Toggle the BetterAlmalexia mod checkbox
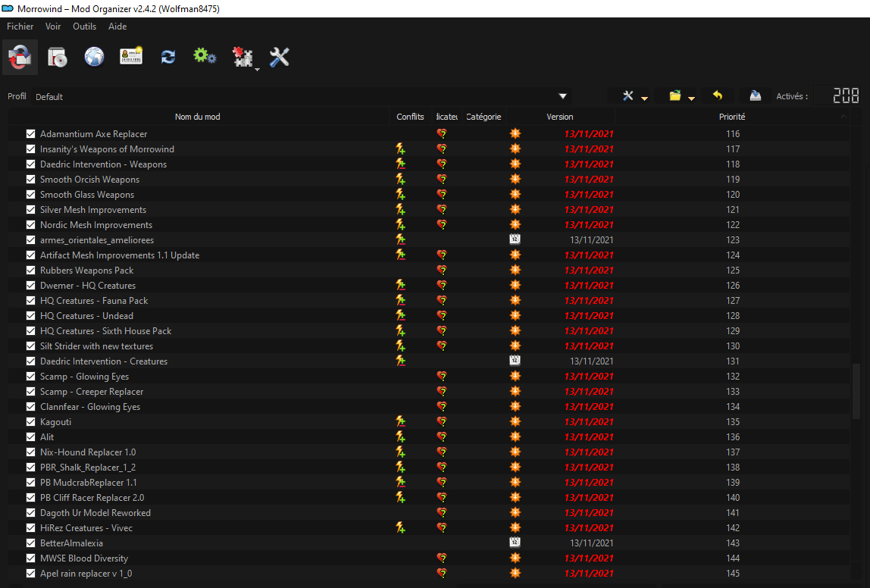This screenshot has width=870, height=588. tap(31, 543)
